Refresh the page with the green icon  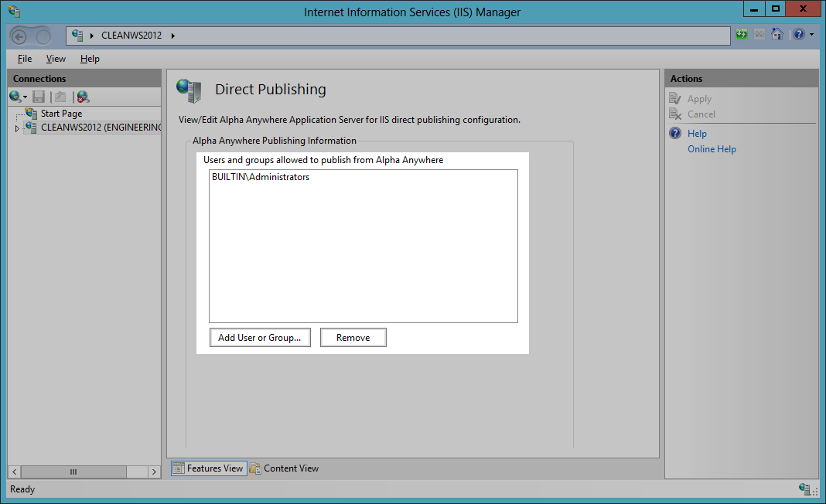point(741,35)
